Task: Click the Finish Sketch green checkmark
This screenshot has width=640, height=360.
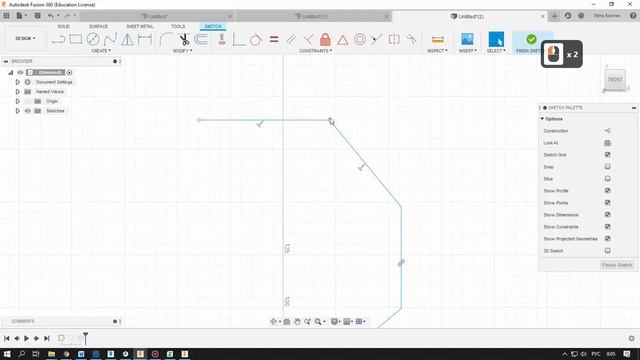Action: pyautogui.click(x=531, y=40)
